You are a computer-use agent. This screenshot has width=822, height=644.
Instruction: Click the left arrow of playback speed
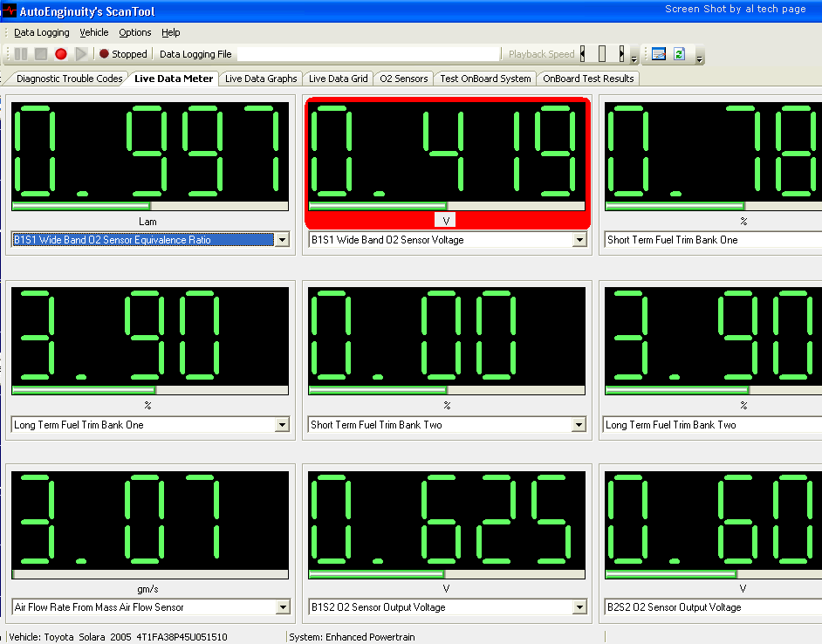tap(583, 54)
